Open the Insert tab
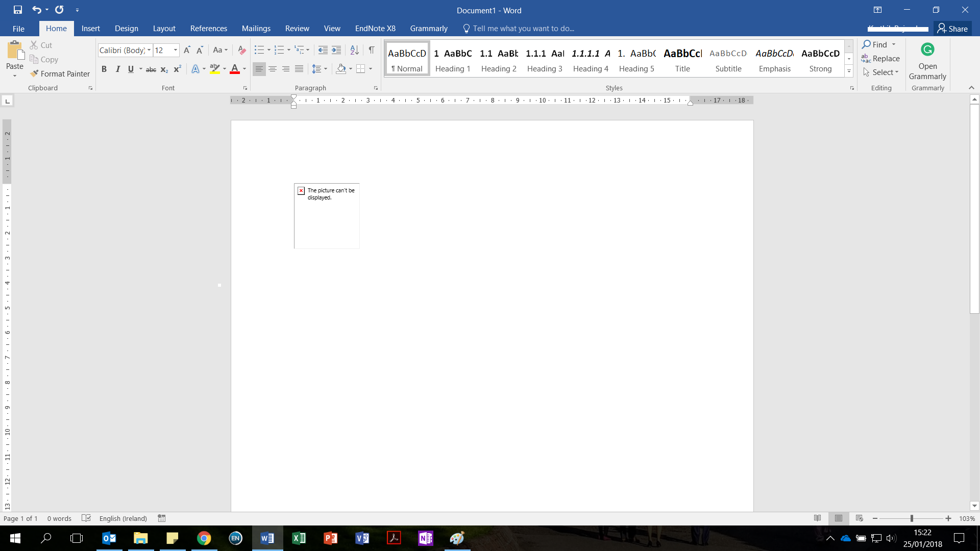Viewport: 980px width, 551px height. pos(91,29)
